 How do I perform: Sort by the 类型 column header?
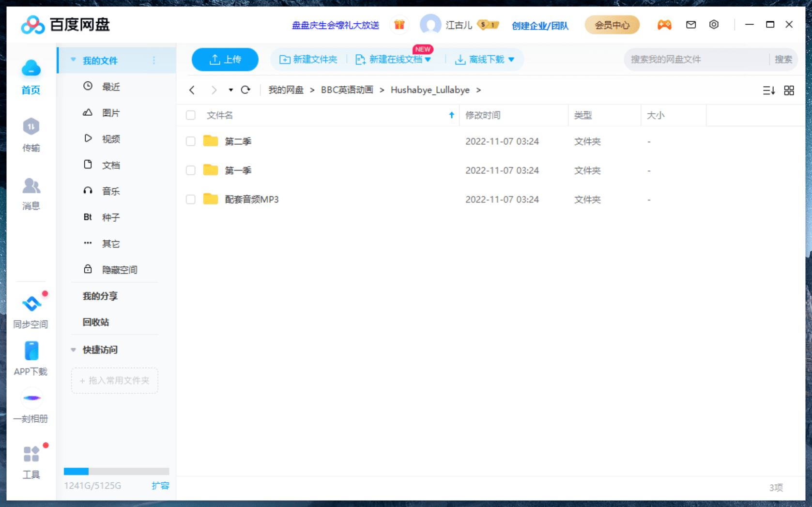point(605,115)
